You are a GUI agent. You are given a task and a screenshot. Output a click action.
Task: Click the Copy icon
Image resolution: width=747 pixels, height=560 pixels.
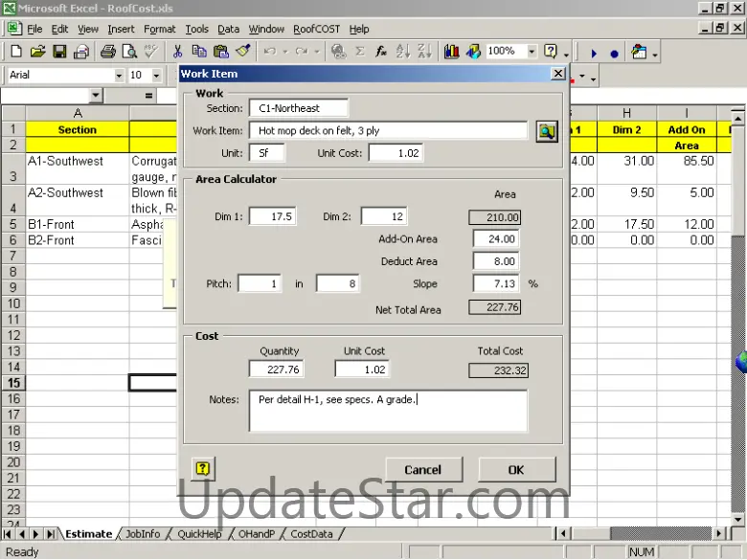coord(199,52)
